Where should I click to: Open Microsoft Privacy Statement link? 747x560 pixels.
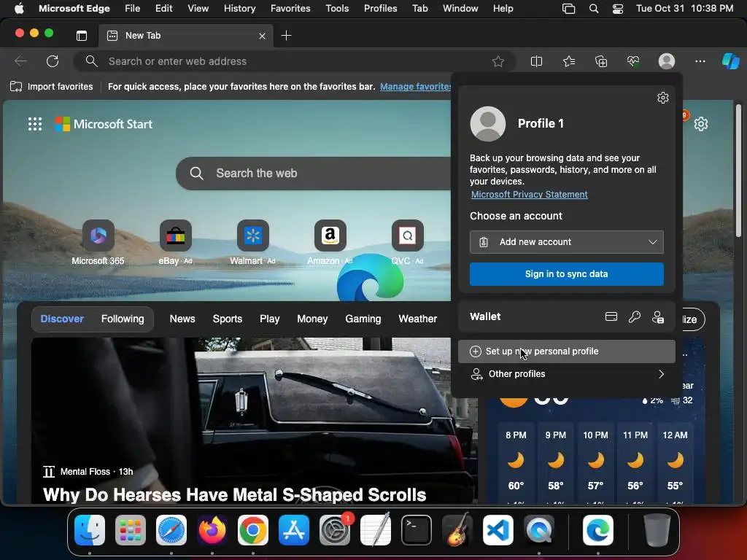530,194
